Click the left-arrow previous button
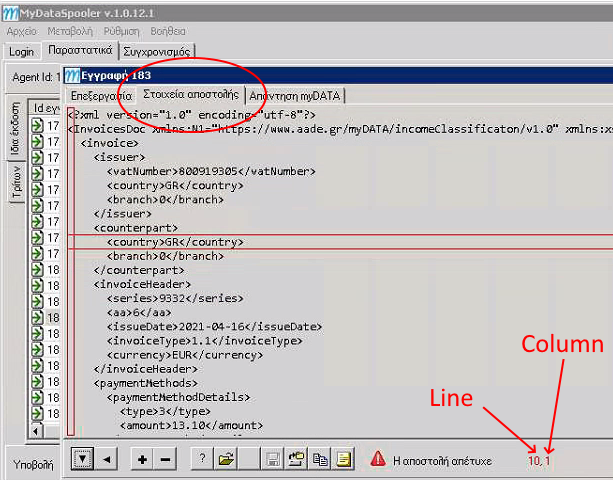The image size is (613, 480). [x=106, y=459]
